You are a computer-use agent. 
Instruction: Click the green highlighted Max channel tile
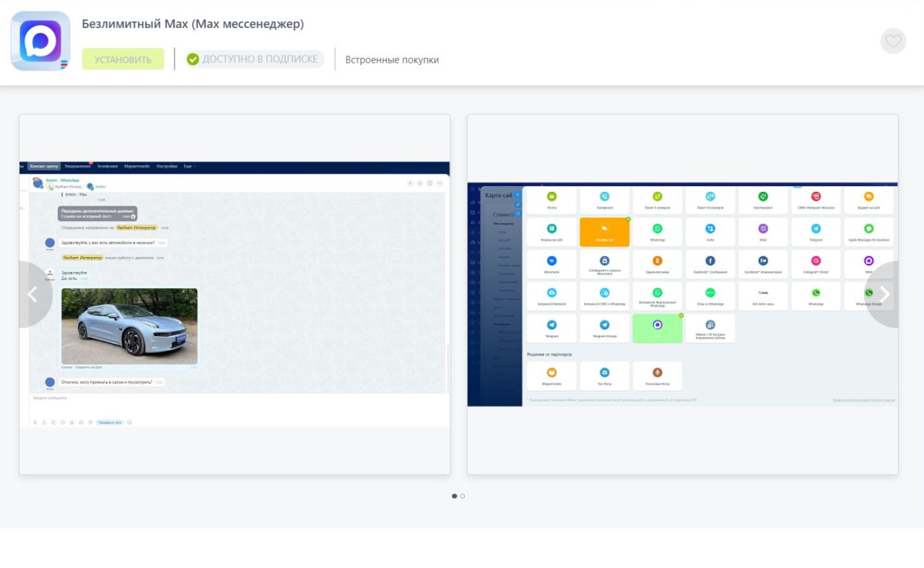click(x=657, y=328)
